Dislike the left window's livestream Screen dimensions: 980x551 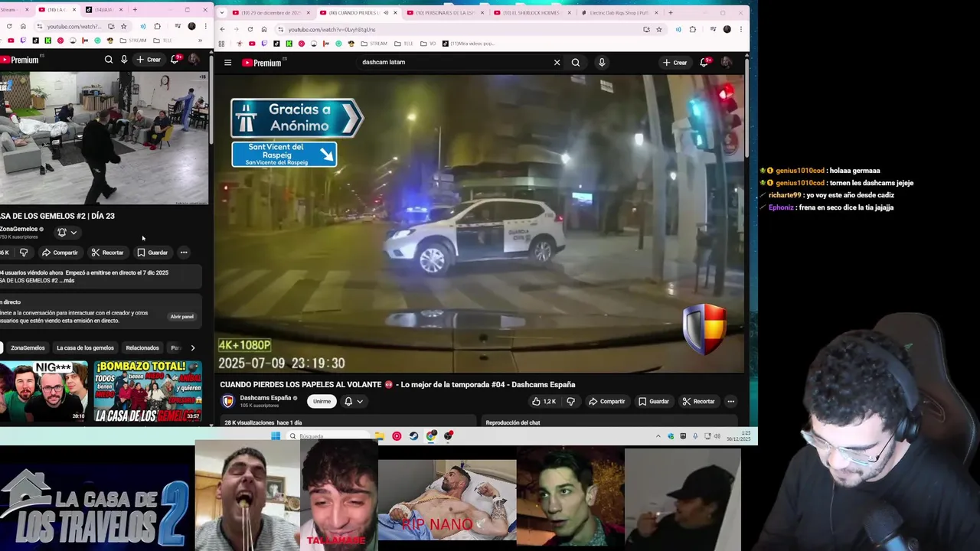24,253
